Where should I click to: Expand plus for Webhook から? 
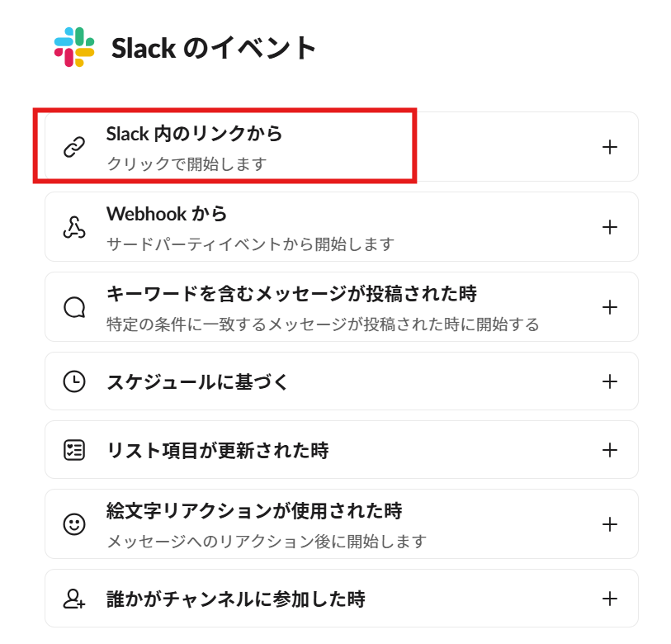[610, 227]
